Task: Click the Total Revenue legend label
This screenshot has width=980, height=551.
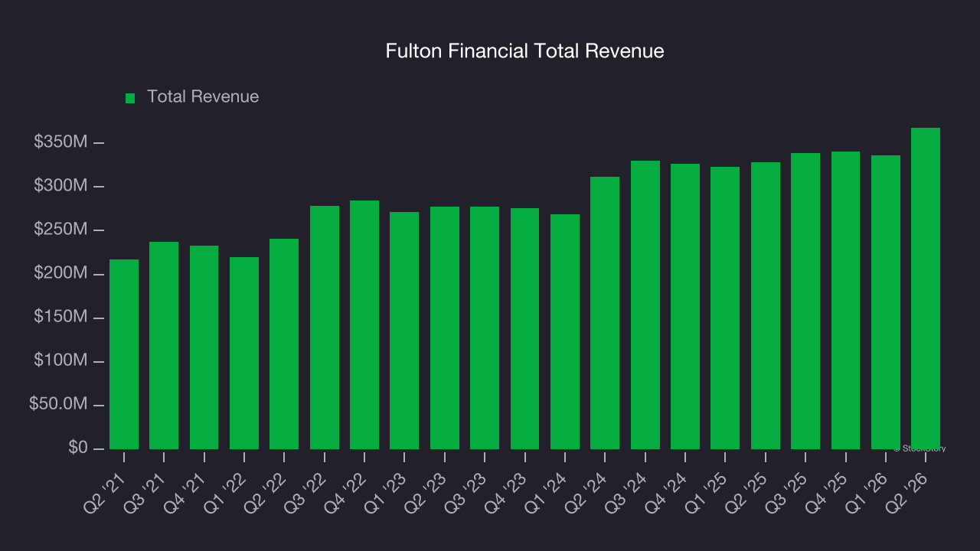Action: [x=203, y=96]
